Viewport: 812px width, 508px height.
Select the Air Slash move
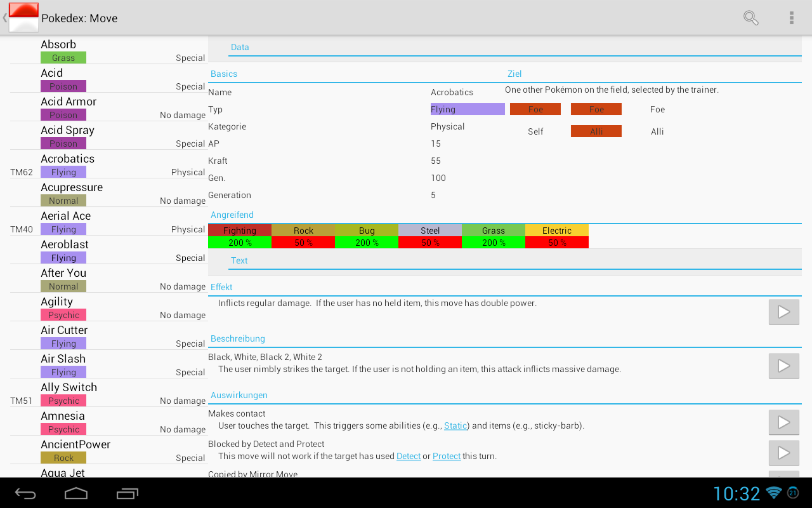click(x=108, y=365)
